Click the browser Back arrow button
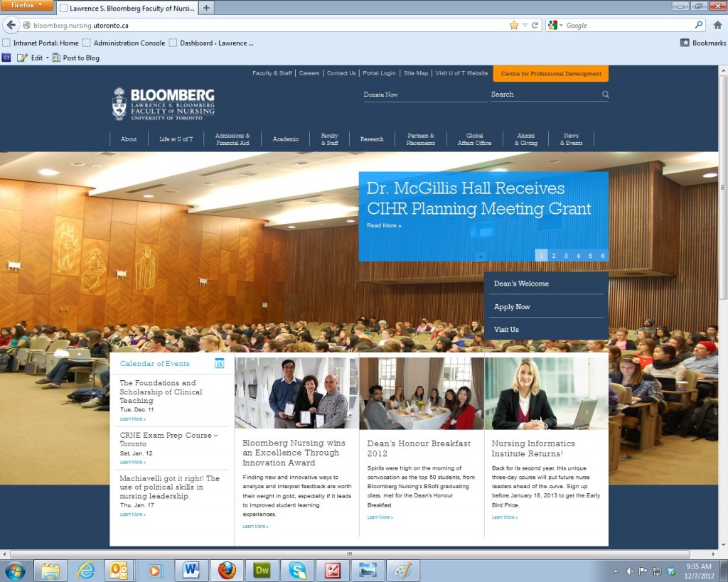 (11, 25)
